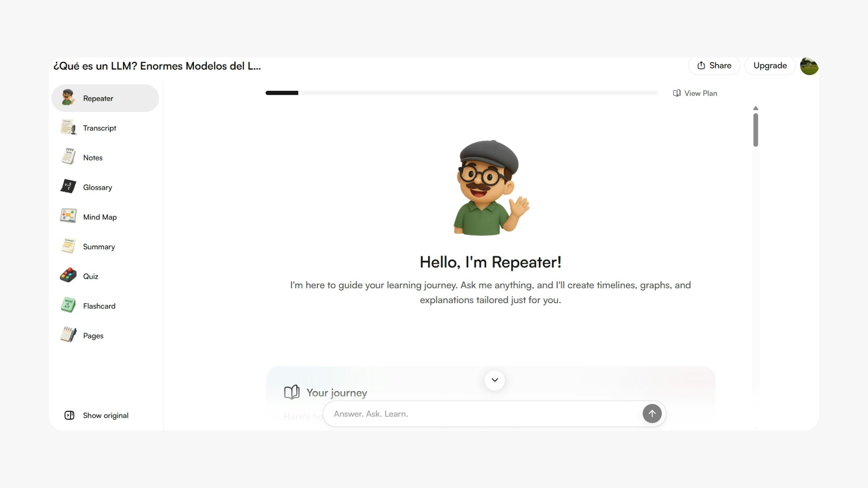Image resolution: width=868 pixels, height=488 pixels.
Task: Click the send arrow button
Action: (x=652, y=413)
